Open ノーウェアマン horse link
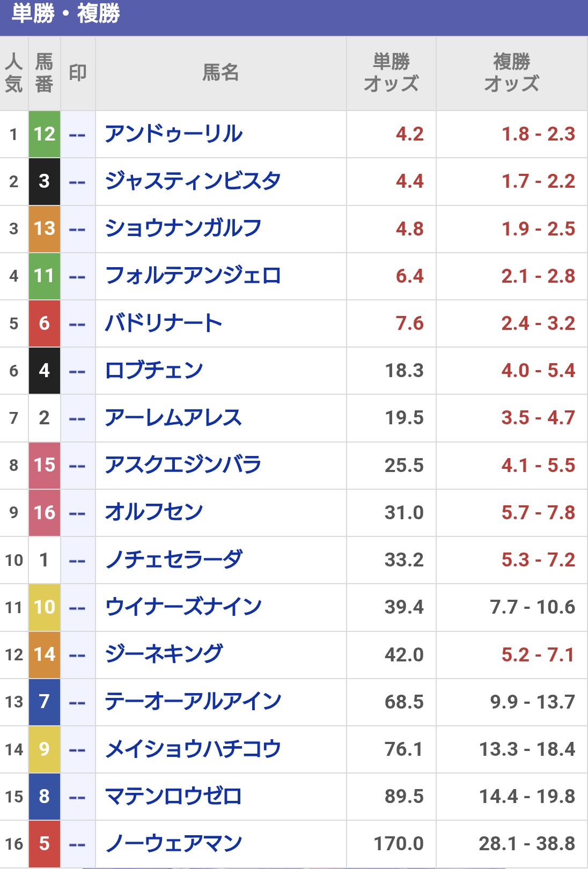 point(173,843)
